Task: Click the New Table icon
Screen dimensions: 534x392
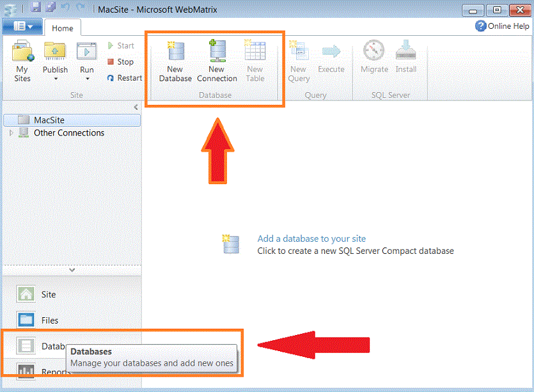Action: coord(255,51)
